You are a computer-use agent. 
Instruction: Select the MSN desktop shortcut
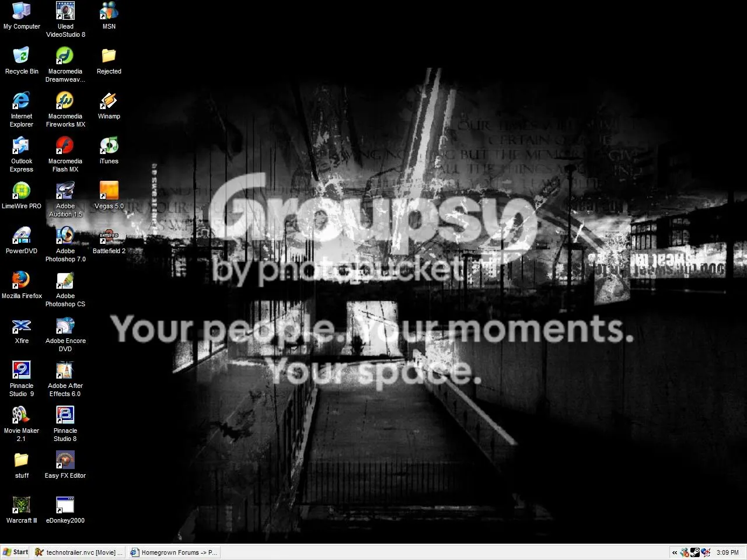click(x=109, y=16)
